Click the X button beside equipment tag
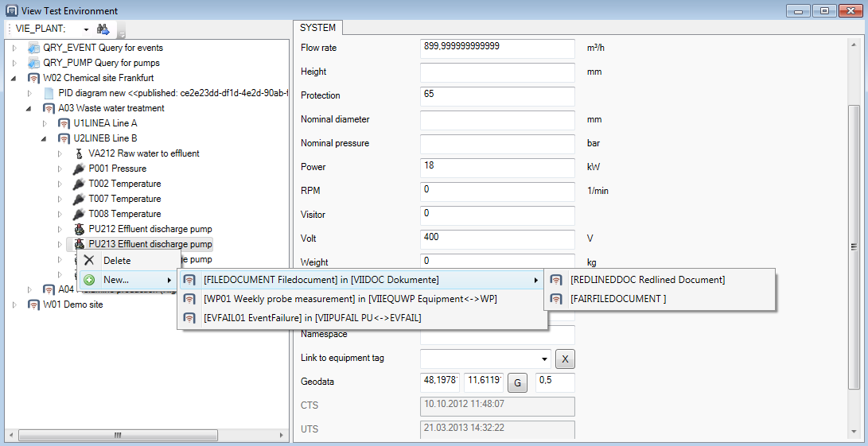Viewport: 868px width, 446px height. [x=564, y=359]
